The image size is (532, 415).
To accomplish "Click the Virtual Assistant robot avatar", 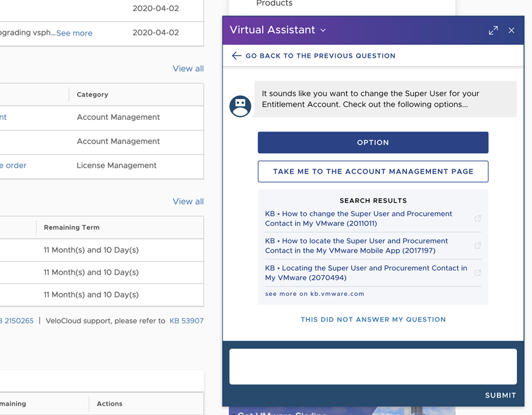I will click(x=240, y=106).
